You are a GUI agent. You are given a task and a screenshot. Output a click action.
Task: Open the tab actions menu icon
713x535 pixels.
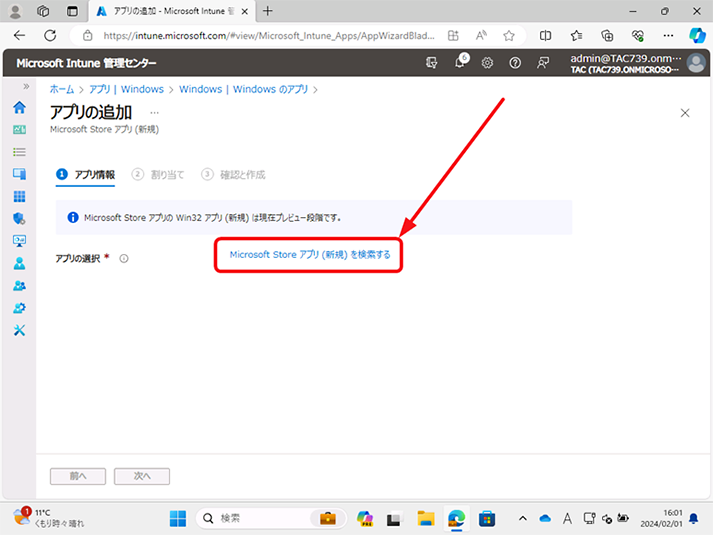(72, 11)
